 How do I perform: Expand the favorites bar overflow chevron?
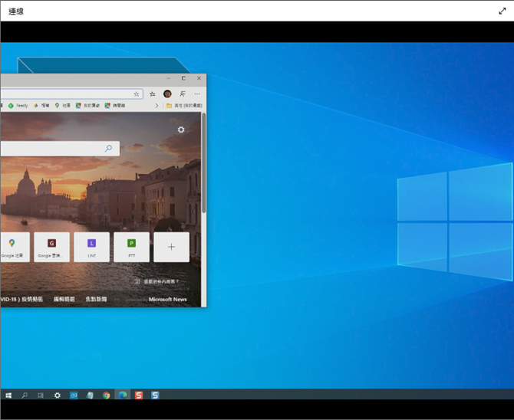pyautogui.click(x=157, y=106)
